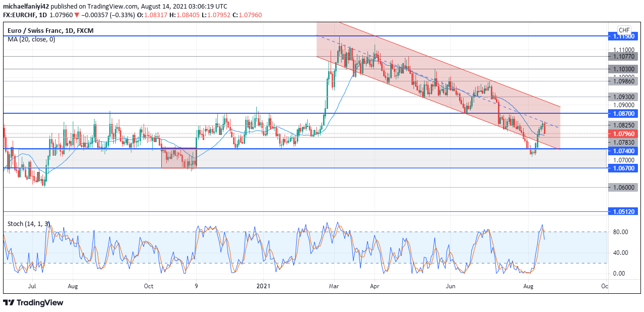Click the FX:EURCHF, 1D symbol header text

coord(26,15)
